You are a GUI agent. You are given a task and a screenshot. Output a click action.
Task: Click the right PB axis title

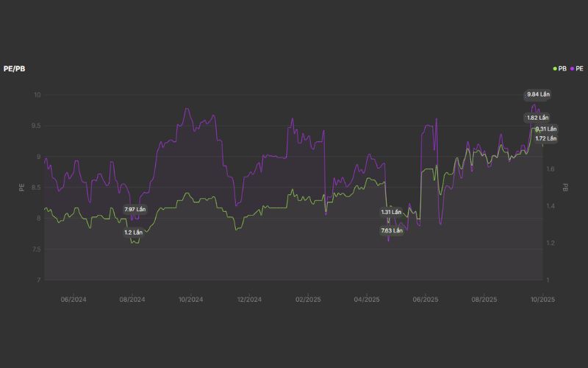click(x=566, y=187)
